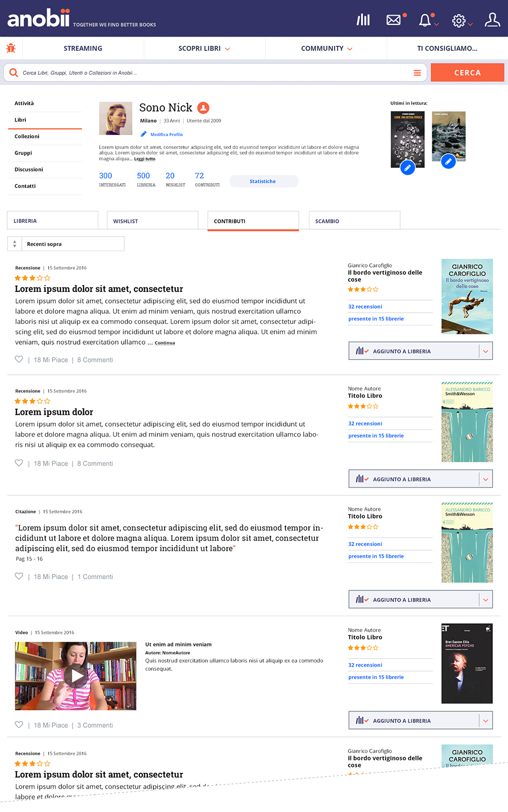Click the search filter menu icon
This screenshot has width=508, height=812.
tap(417, 73)
